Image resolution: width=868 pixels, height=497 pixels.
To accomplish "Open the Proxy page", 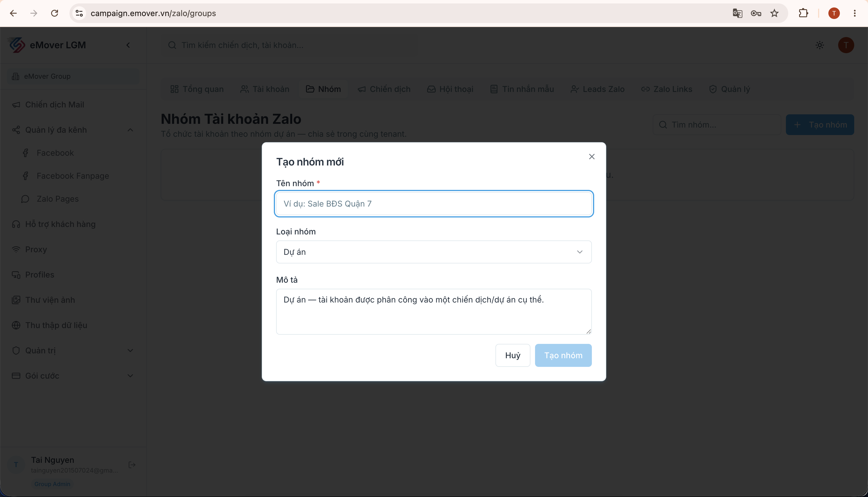I will pyautogui.click(x=73, y=249).
